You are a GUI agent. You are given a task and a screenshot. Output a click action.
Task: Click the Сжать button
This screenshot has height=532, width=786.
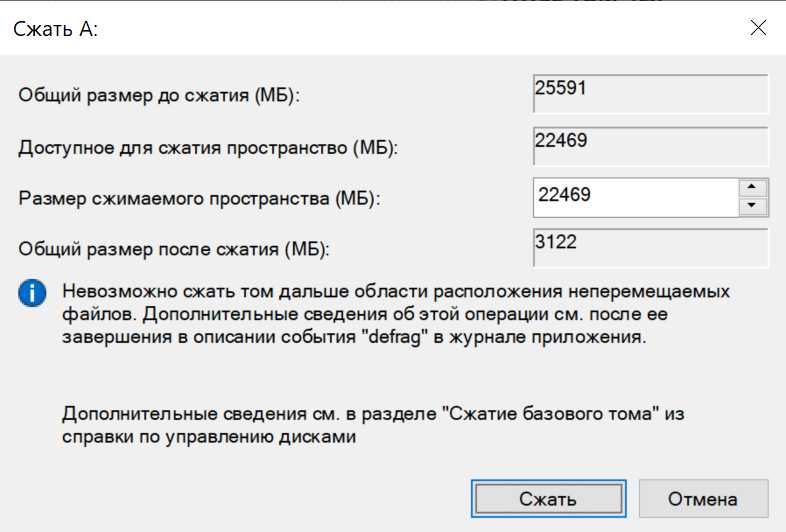[x=547, y=498]
